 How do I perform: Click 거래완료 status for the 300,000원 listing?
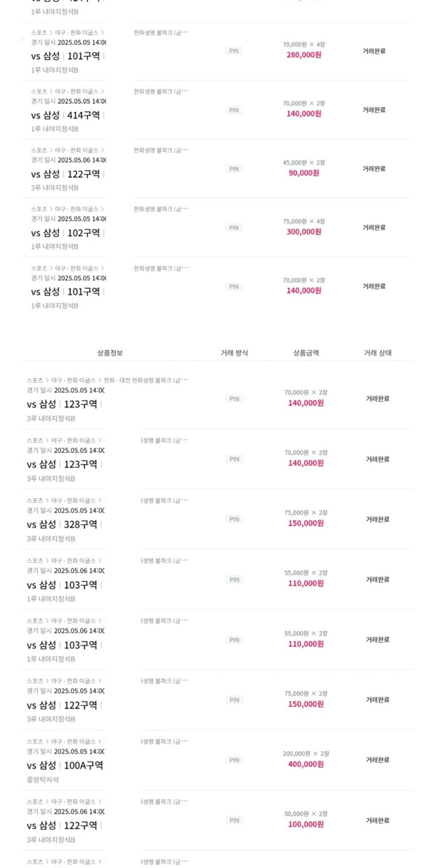(x=374, y=228)
